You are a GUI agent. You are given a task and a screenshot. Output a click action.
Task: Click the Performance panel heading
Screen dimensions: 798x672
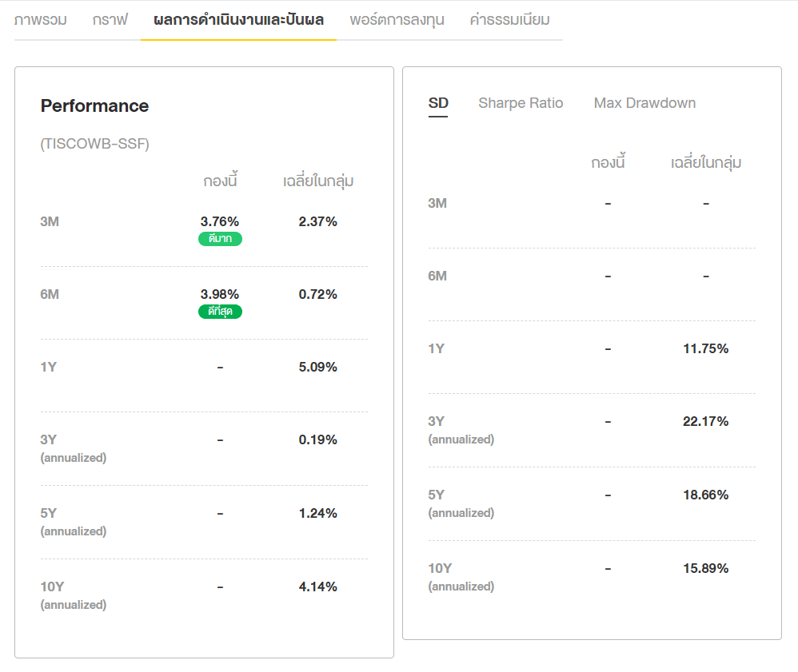[94, 105]
